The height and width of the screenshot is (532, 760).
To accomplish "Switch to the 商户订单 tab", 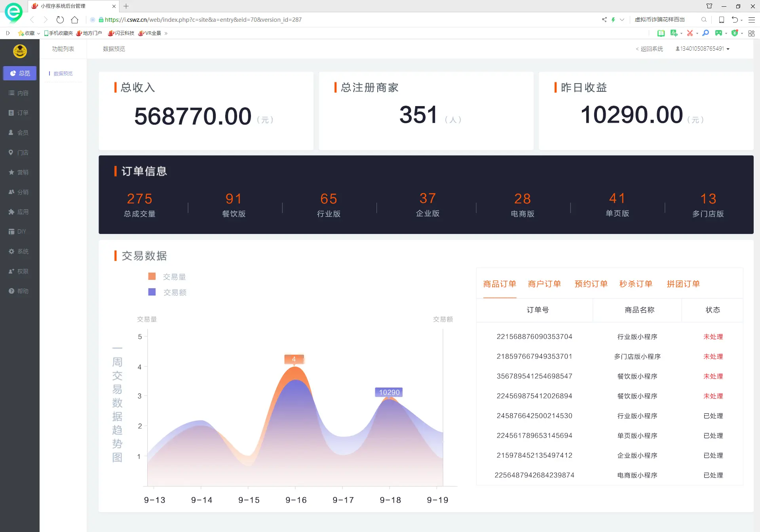I will [544, 284].
